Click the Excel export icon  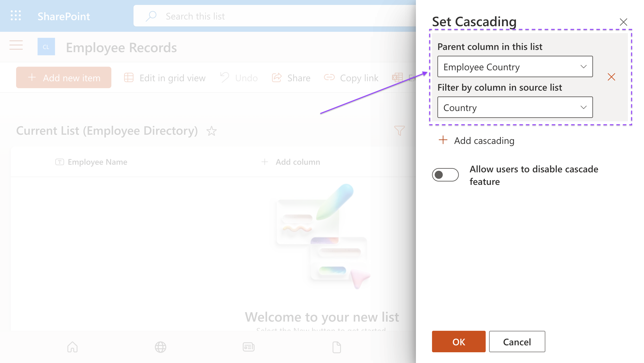398,78
